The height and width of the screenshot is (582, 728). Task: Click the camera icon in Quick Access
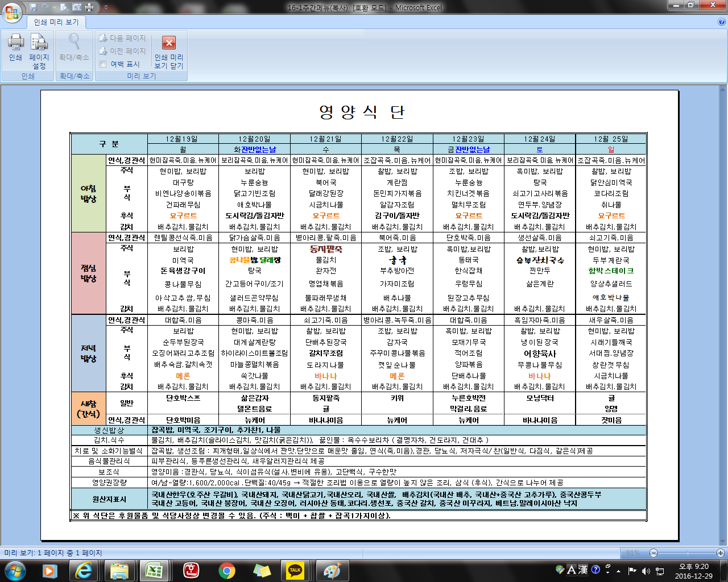pyautogui.click(x=77, y=7)
